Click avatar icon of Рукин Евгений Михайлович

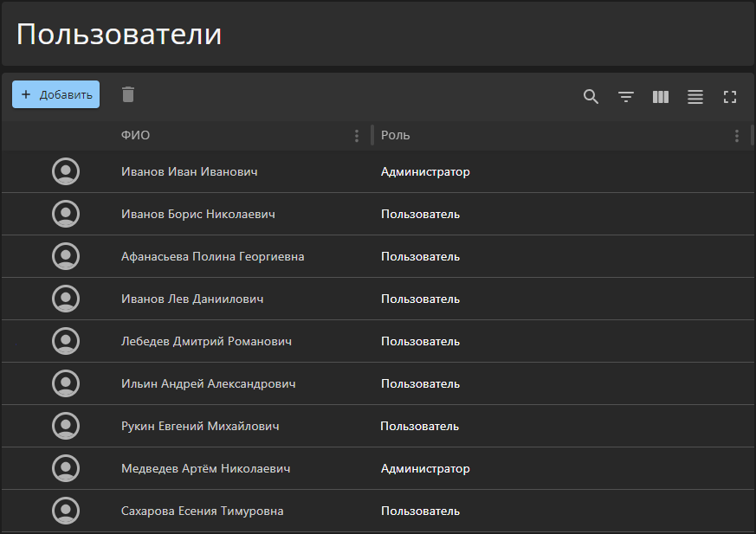pos(66,426)
